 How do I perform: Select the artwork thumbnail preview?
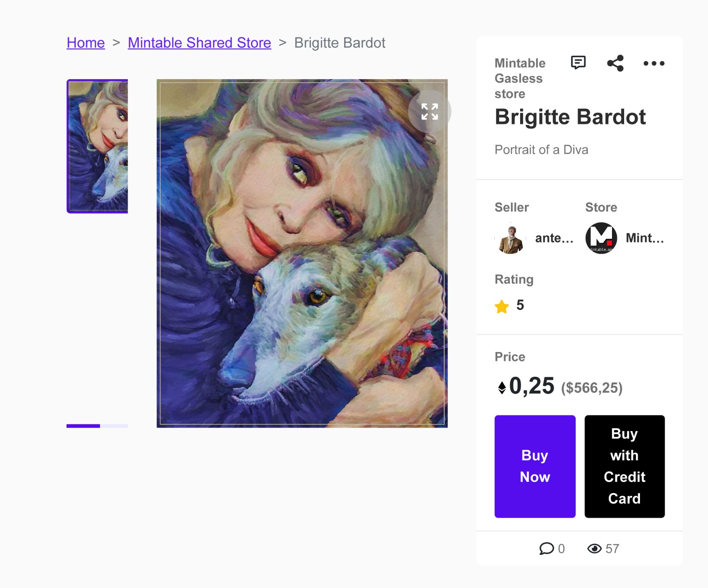pos(97,146)
